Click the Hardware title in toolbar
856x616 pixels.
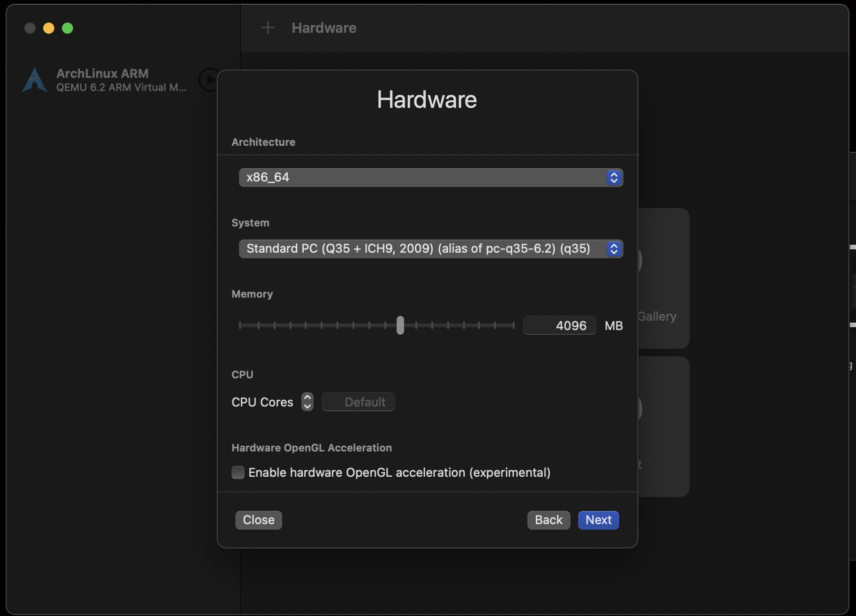tap(324, 28)
